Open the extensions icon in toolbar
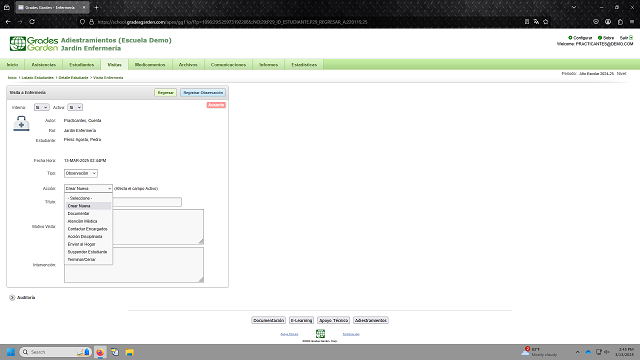This screenshot has height=360, width=640. coord(620,22)
